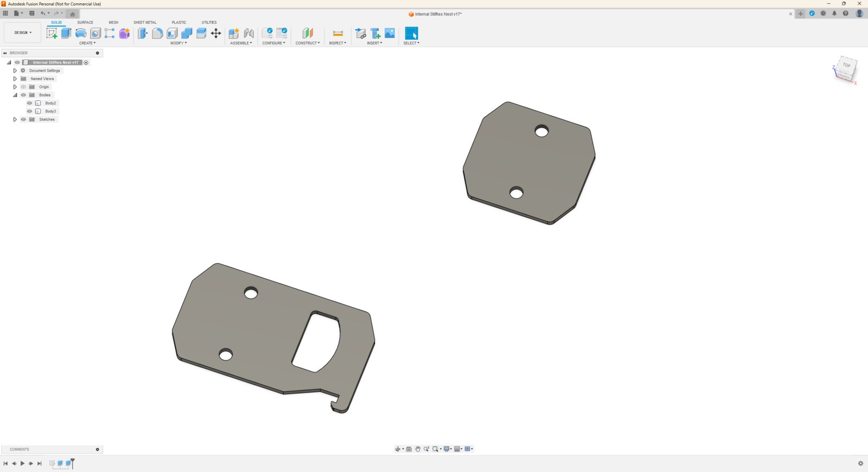Switch to the SOLID tab
Viewport: 868px width, 472px height.
click(x=56, y=22)
